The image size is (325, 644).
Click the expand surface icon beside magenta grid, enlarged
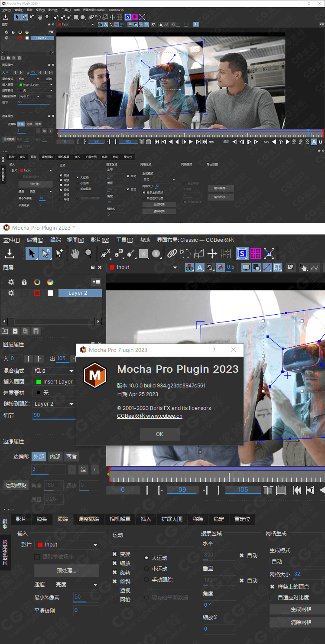[x=269, y=254]
